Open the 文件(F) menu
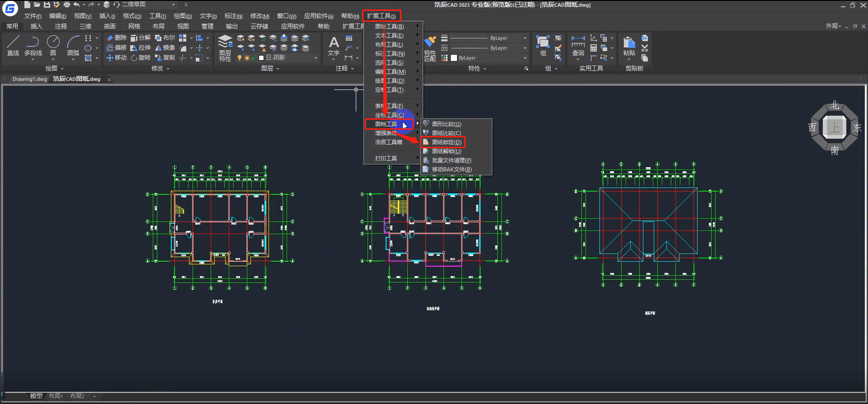Viewport: 868px width, 404px height. tap(33, 16)
